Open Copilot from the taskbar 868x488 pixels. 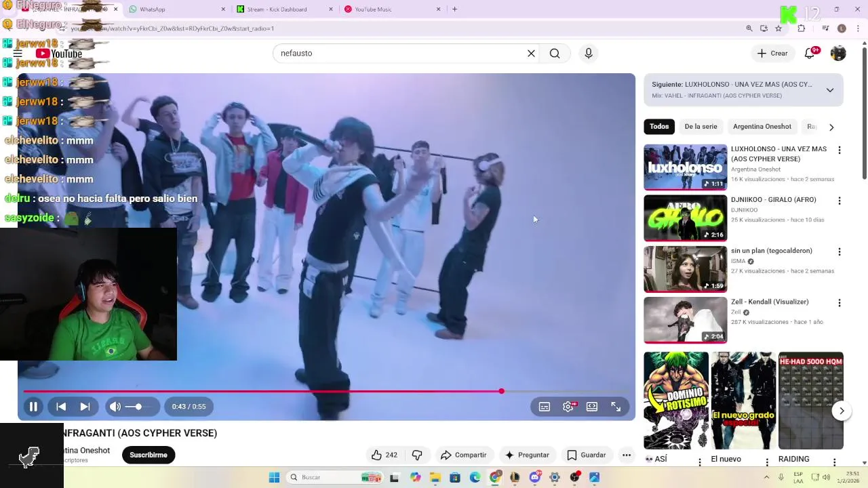click(x=416, y=477)
